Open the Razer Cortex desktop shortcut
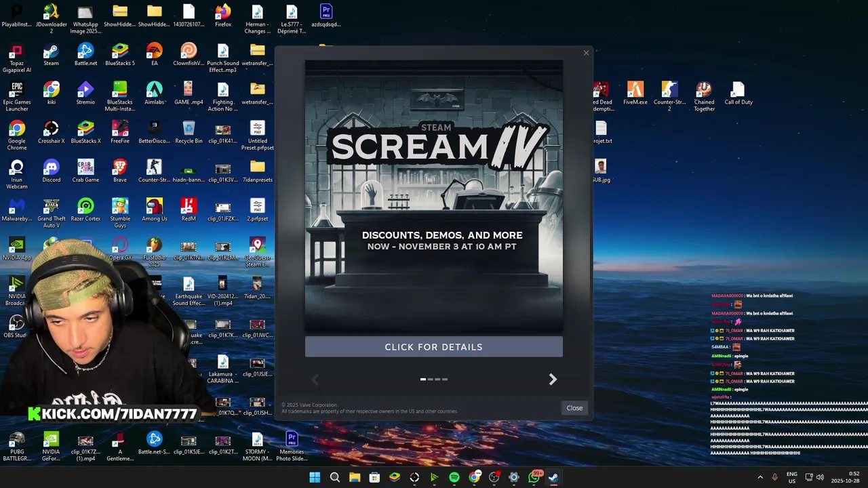868x488 pixels. [85, 210]
